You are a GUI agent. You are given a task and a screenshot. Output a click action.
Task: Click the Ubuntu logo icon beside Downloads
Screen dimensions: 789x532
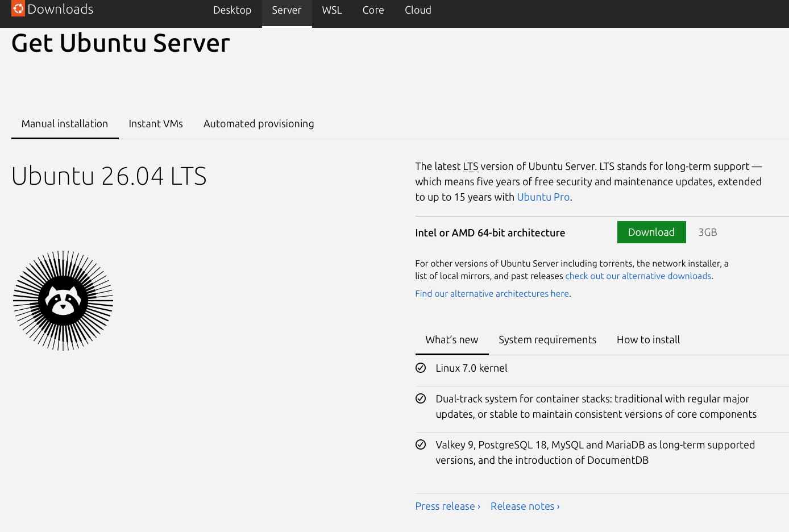click(18, 9)
